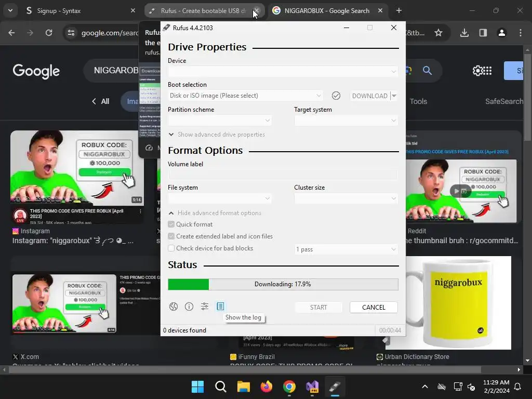Open Visual Studio Preview from taskbar
This screenshot has height=399, width=532.
pos(312,387)
